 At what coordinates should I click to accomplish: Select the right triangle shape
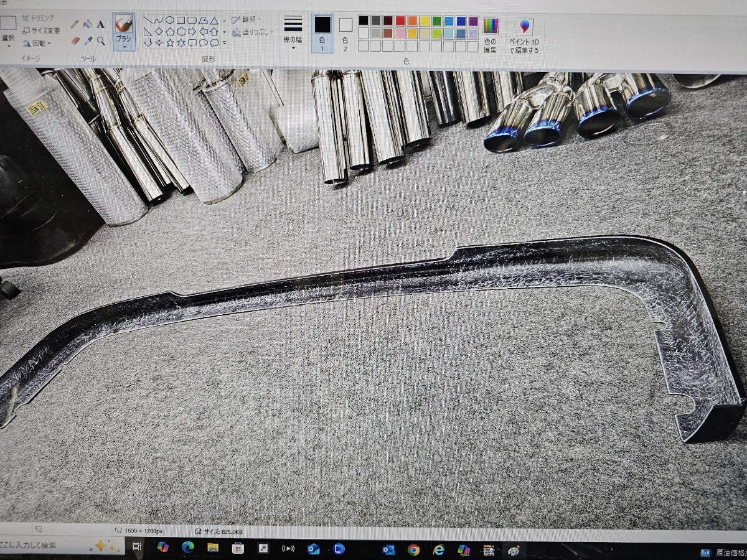[148, 31]
